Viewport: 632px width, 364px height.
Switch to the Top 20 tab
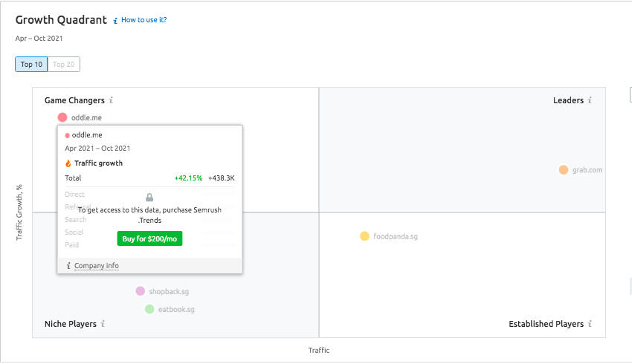pos(64,65)
